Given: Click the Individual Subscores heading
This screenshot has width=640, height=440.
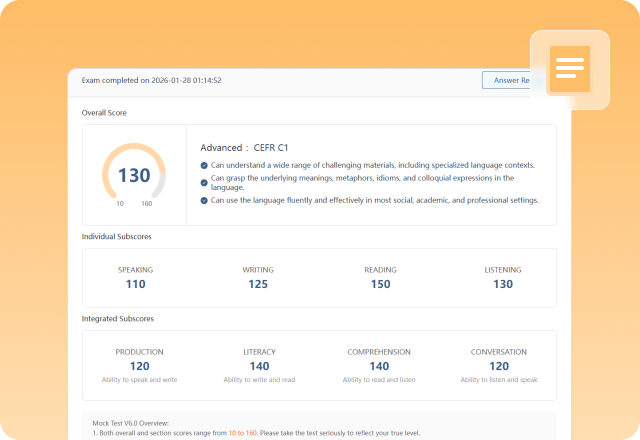Looking at the screenshot, I should click(x=116, y=236).
